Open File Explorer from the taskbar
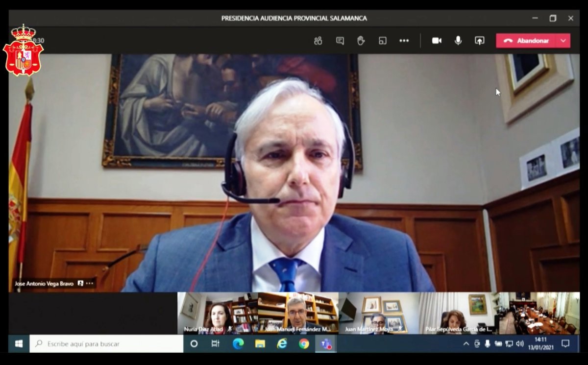588x365 pixels. (x=260, y=344)
